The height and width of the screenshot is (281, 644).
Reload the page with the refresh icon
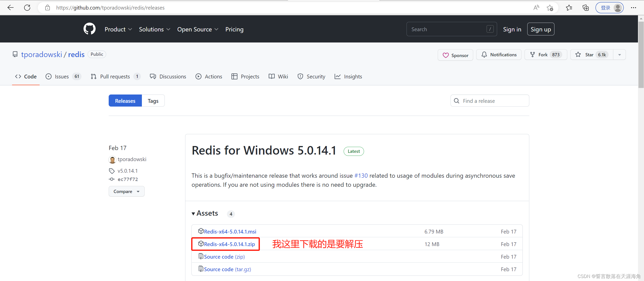(27, 8)
